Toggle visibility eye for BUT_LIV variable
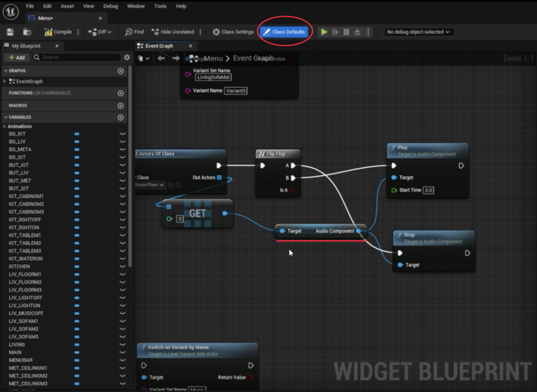 122,173
